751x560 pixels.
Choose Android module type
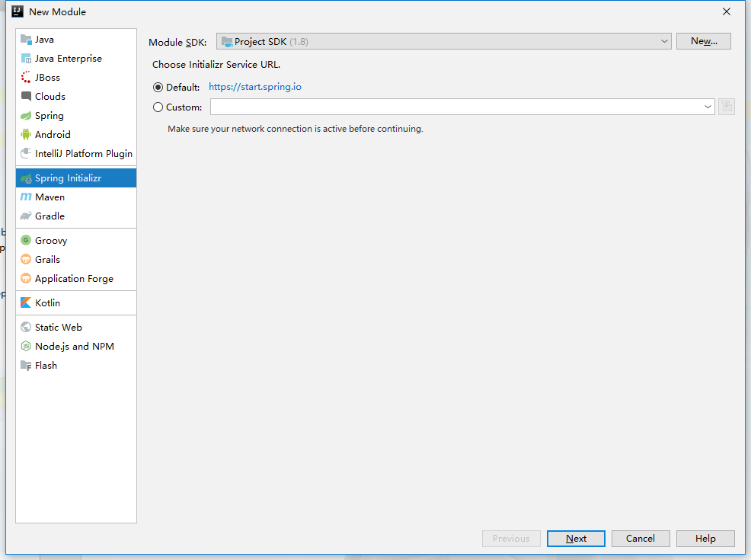(x=76, y=135)
